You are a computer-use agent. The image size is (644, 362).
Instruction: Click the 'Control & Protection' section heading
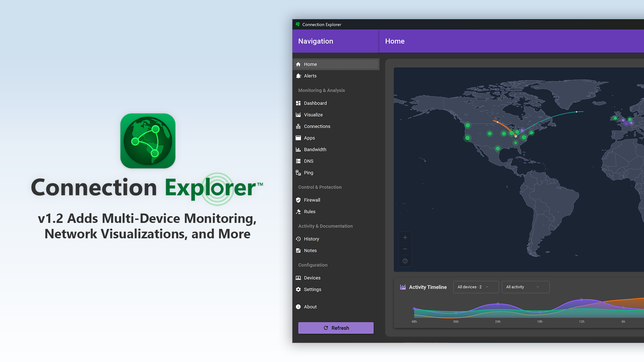(x=320, y=187)
